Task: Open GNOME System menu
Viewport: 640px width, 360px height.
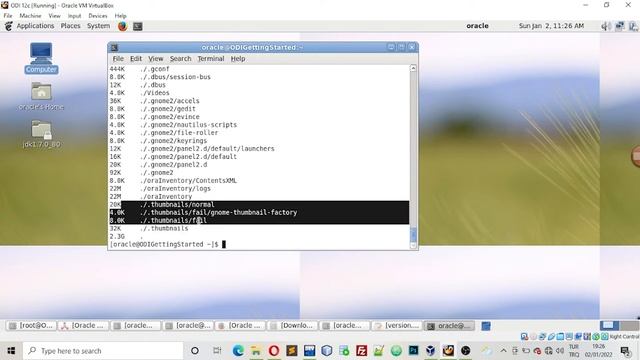Action: (98, 26)
